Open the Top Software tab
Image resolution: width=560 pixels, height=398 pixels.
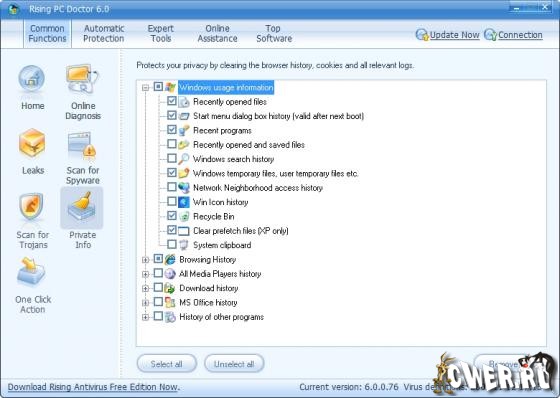pyautogui.click(x=274, y=34)
